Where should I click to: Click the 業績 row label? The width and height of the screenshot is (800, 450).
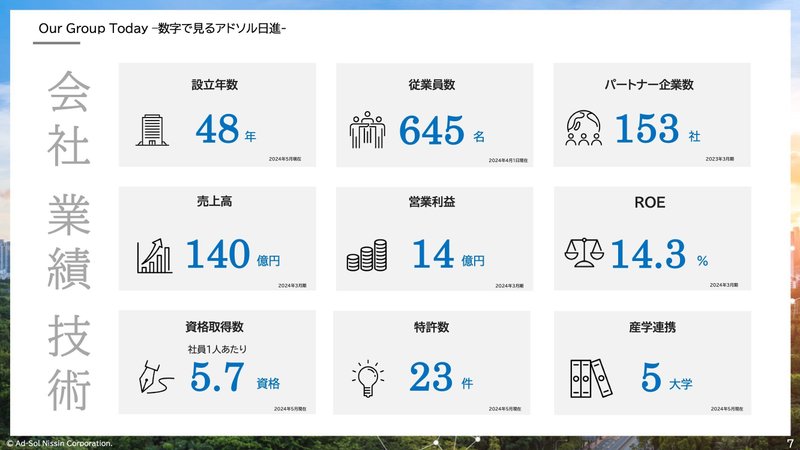(69, 242)
